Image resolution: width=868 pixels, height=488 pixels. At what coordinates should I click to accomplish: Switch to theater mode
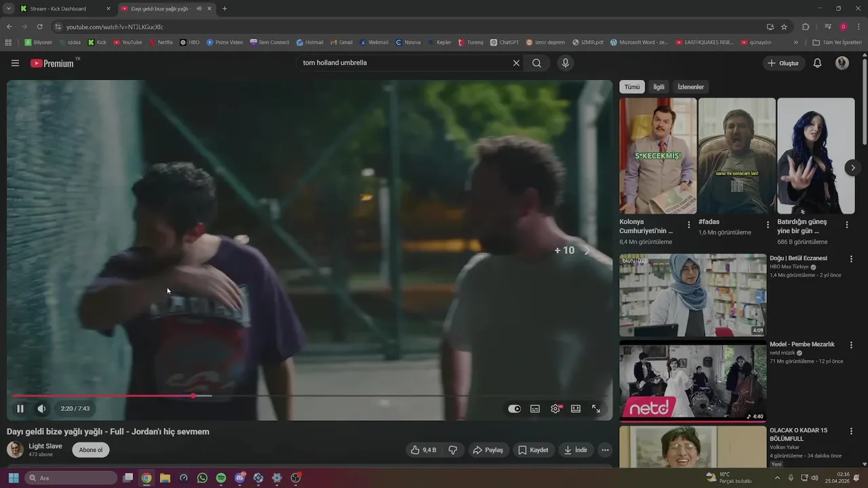(x=576, y=409)
